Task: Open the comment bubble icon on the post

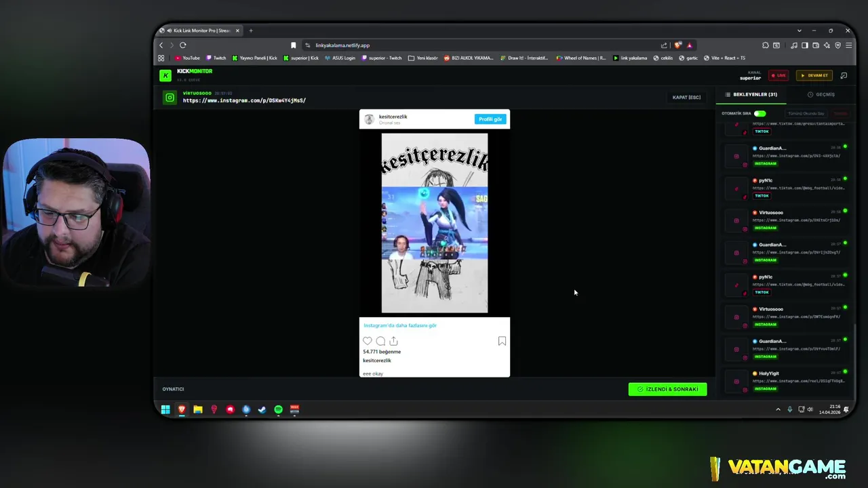Action: pyautogui.click(x=380, y=341)
